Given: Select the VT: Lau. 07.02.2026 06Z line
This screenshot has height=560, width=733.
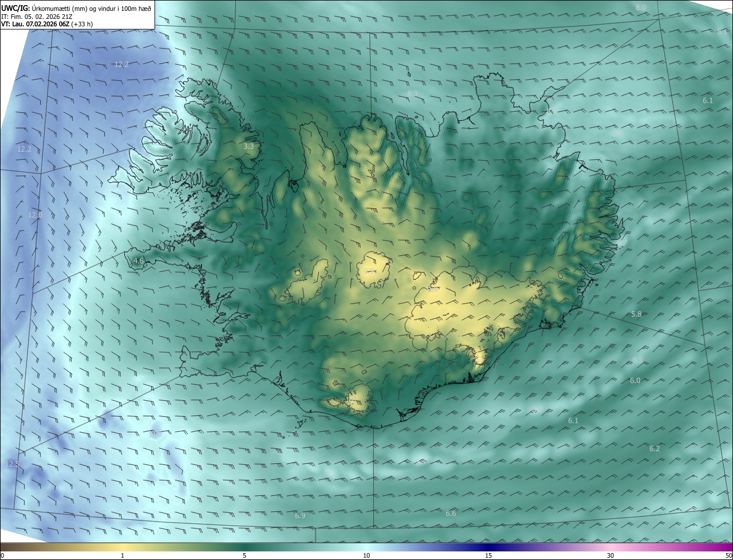Looking at the screenshot, I should [x=47, y=24].
